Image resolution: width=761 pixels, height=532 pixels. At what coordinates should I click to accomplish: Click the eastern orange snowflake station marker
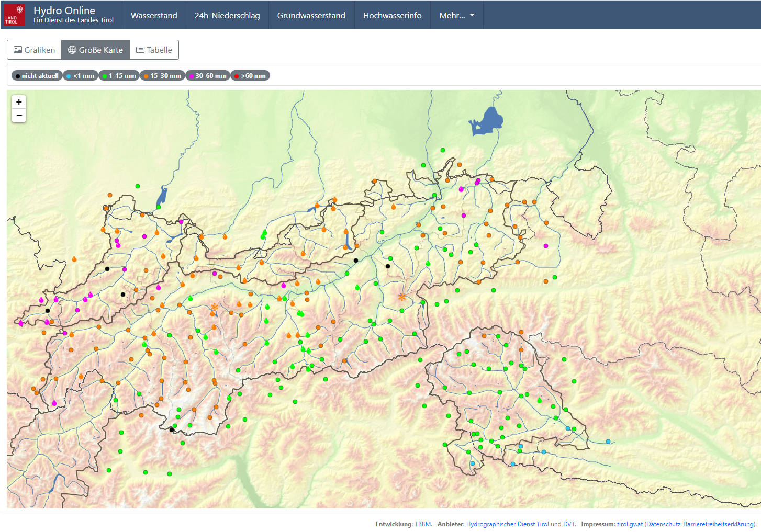point(402,297)
